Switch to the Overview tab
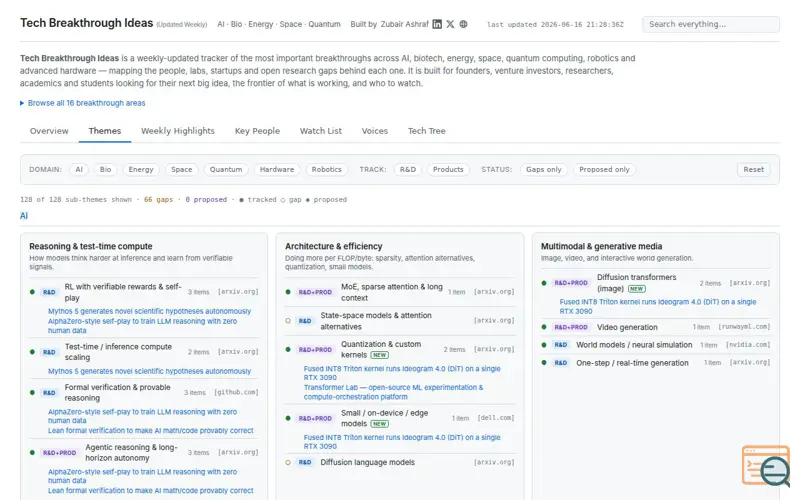 [49, 131]
